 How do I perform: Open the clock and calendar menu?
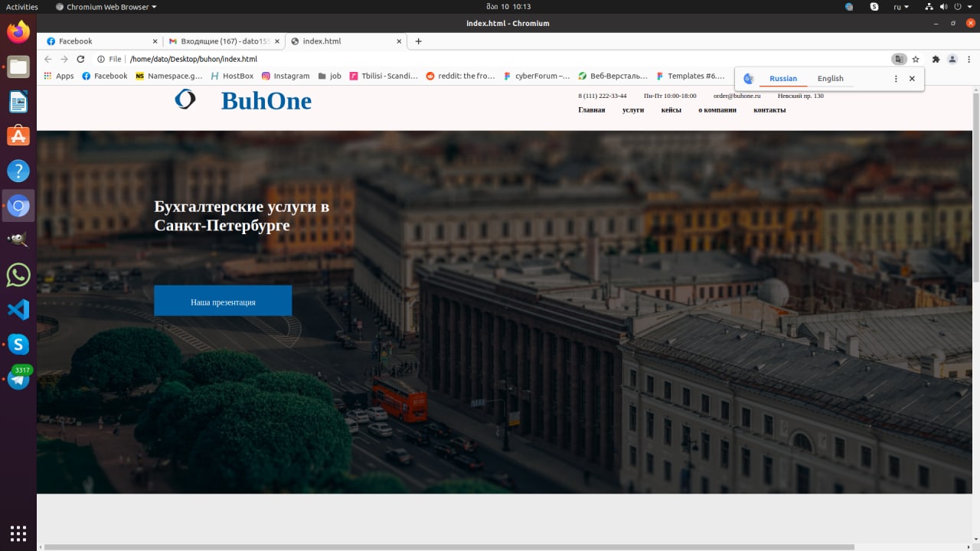(508, 6)
